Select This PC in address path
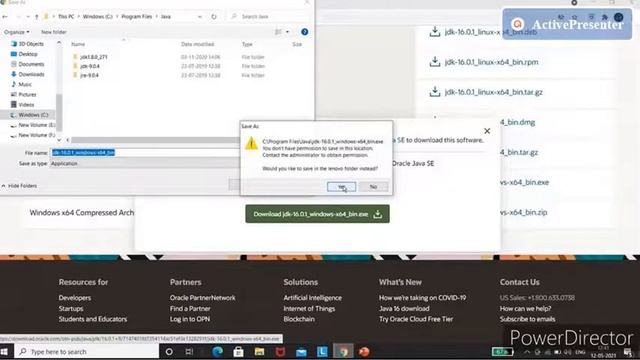This screenshot has width=640, height=360. tap(66, 17)
